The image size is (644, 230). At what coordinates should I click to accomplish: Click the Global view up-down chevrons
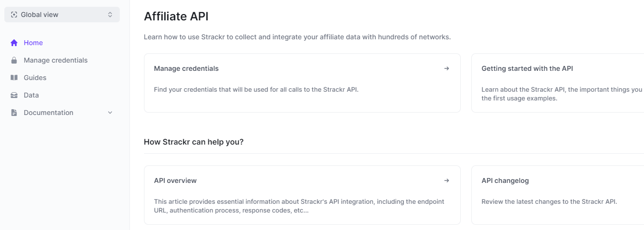[x=110, y=15]
